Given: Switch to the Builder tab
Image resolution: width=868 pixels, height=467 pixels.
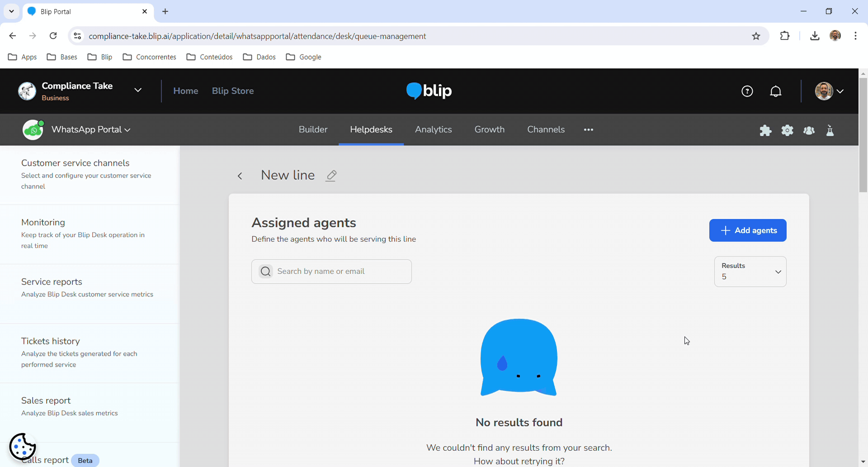Looking at the screenshot, I should pyautogui.click(x=313, y=129).
